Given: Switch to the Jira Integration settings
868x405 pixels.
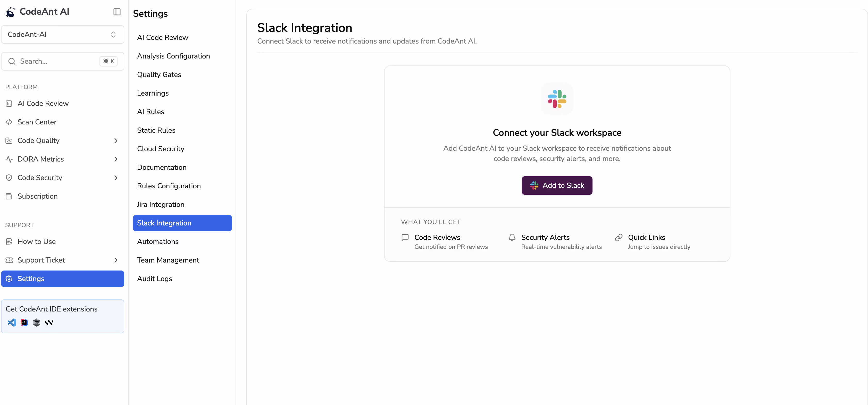Looking at the screenshot, I should (161, 204).
